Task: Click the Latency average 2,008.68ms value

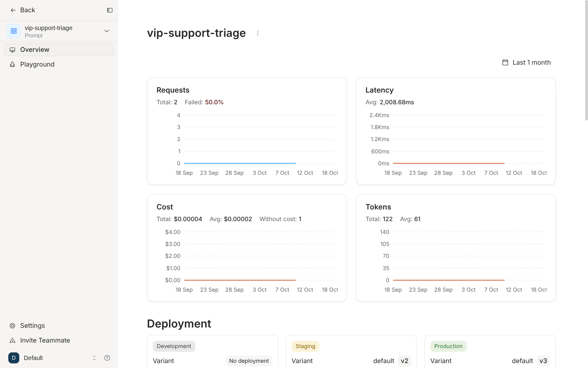Action: tap(397, 102)
